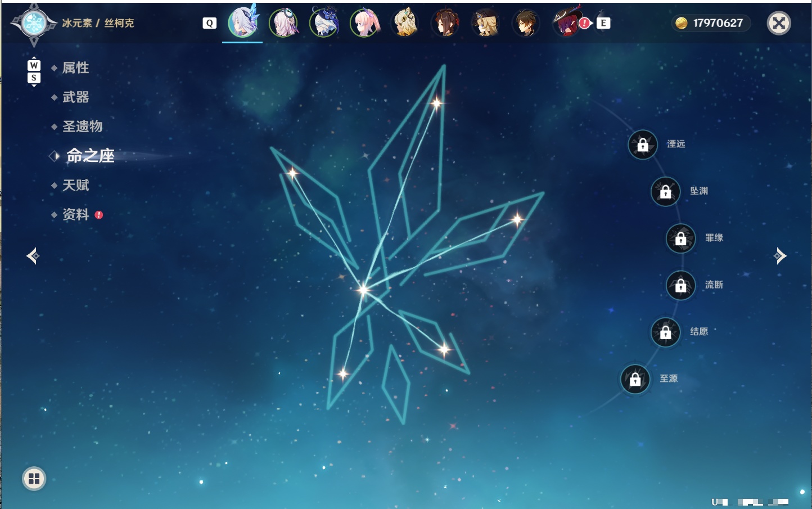This screenshot has width=812, height=509.
Task: Open the 圣遗物 artifacts menu
Action: tap(82, 127)
